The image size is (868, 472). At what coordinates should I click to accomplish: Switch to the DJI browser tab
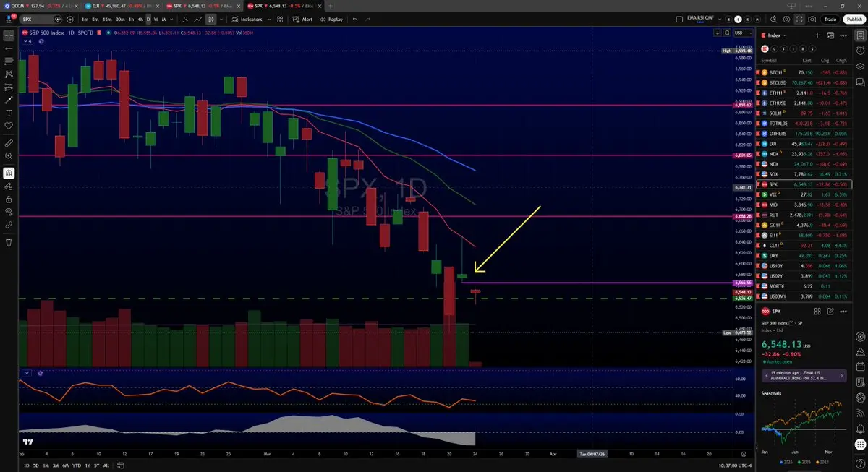(x=124, y=6)
